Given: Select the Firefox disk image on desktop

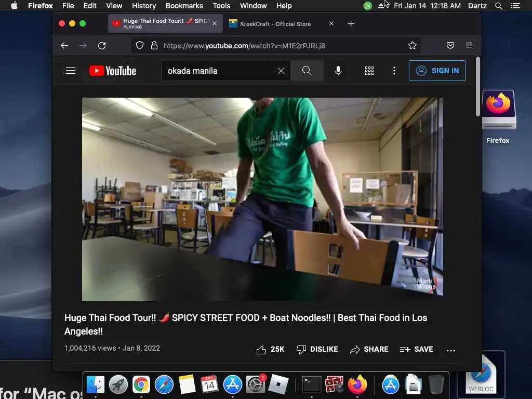Looking at the screenshot, I should tap(498, 110).
